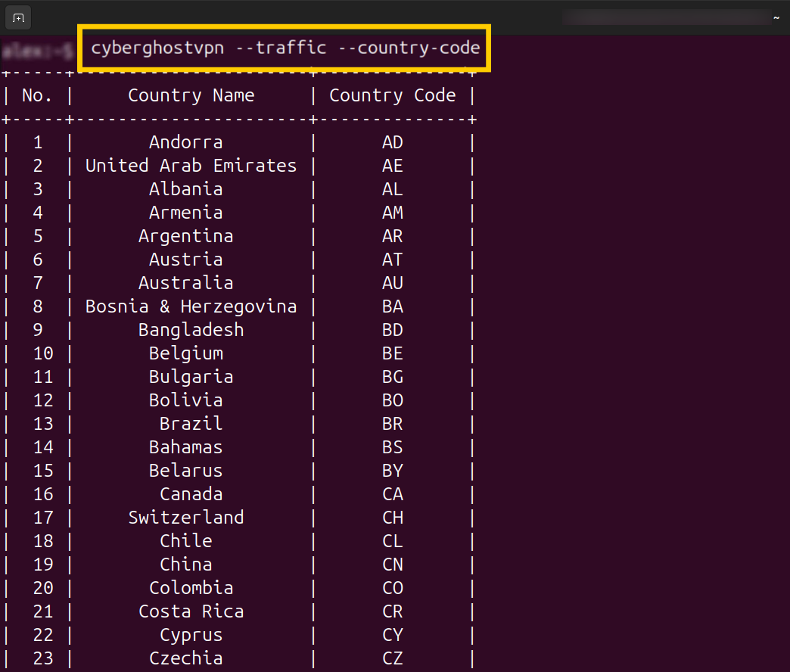Select 'Bulgaria' in the country list

coord(191,378)
